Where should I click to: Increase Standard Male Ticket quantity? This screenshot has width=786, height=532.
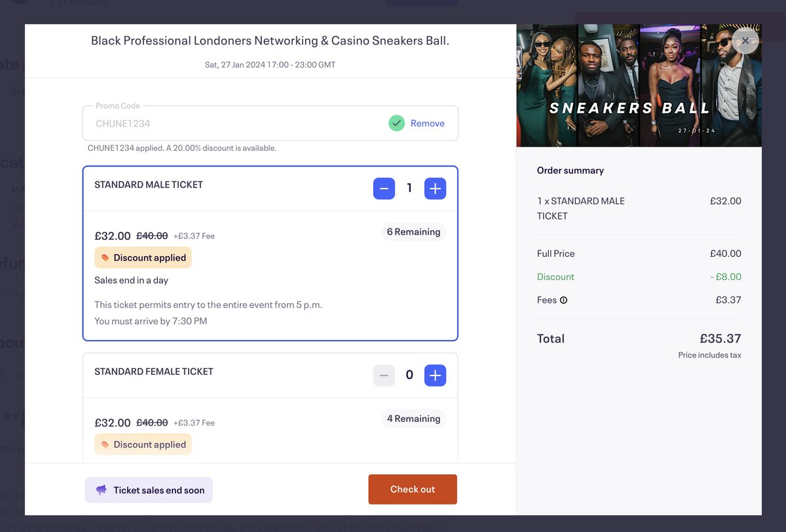tap(435, 189)
